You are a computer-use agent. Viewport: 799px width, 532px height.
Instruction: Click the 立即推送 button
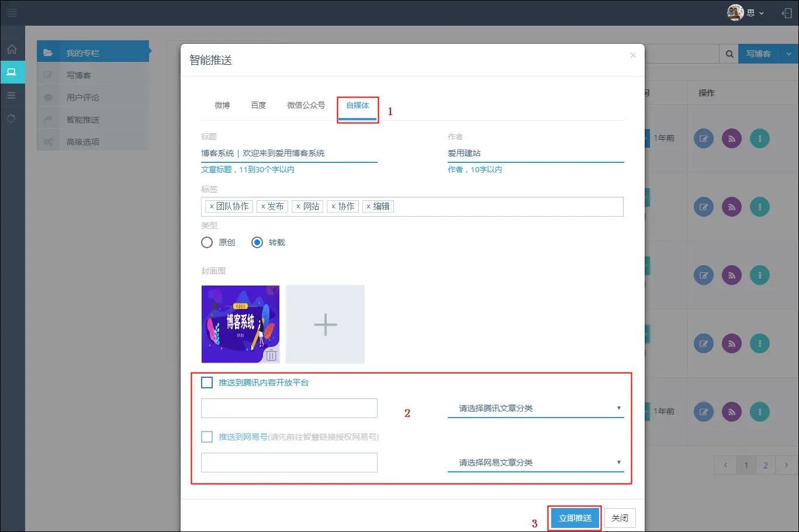(575, 518)
